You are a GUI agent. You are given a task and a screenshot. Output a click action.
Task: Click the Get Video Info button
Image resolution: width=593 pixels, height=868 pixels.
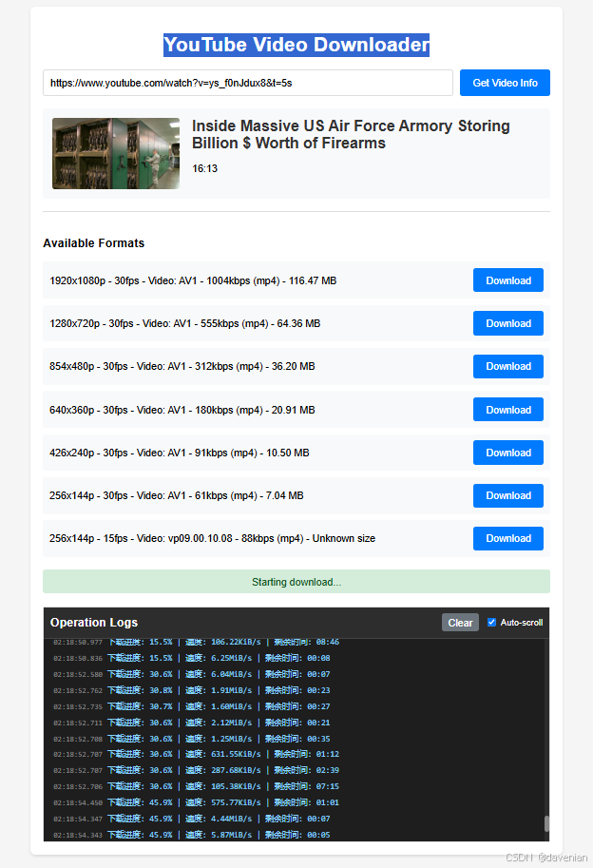505,83
